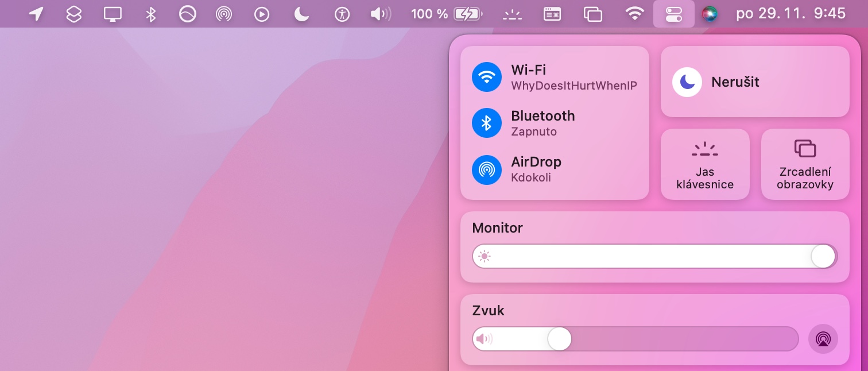The height and width of the screenshot is (371, 868).
Task: Toggle Bluetooth with the blue Bluetooth button
Action: pyautogui.click(x=487, y=123)
